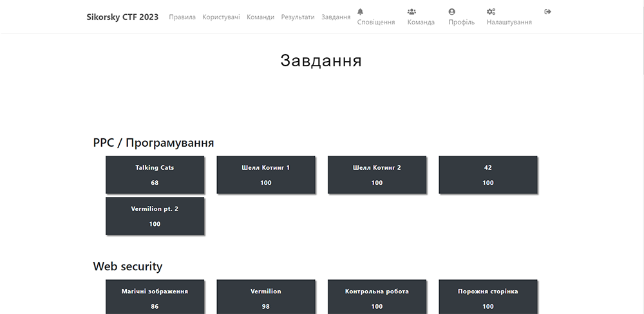Click the logout arrow icon
The height and width of the screenshot is (314, 644).
pyautogui.click(x=548, y=12)
